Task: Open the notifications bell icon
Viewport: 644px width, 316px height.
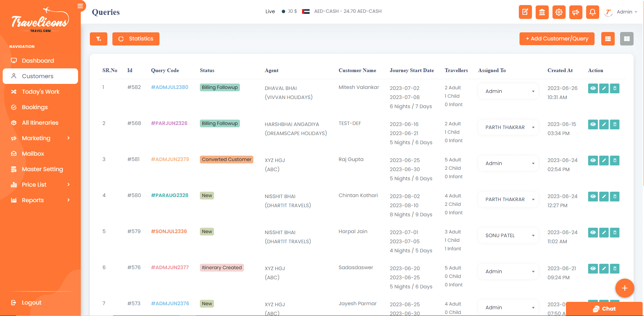Action: pos(593,12)
